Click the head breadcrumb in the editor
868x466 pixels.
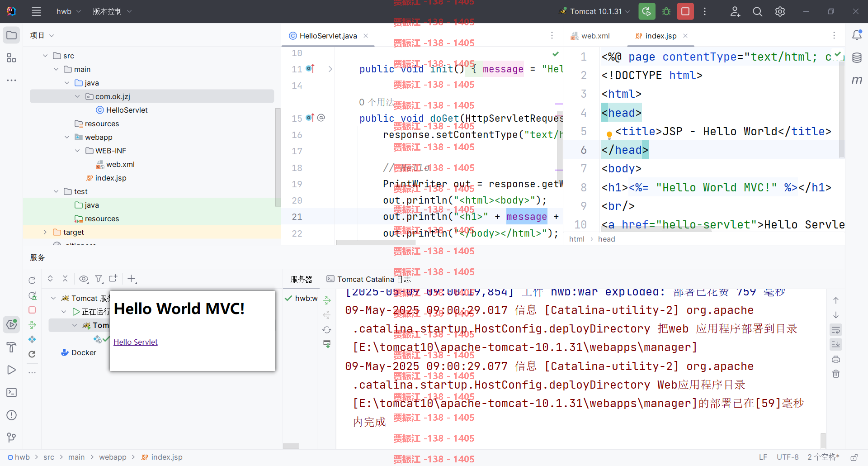(x=606, y=239)
